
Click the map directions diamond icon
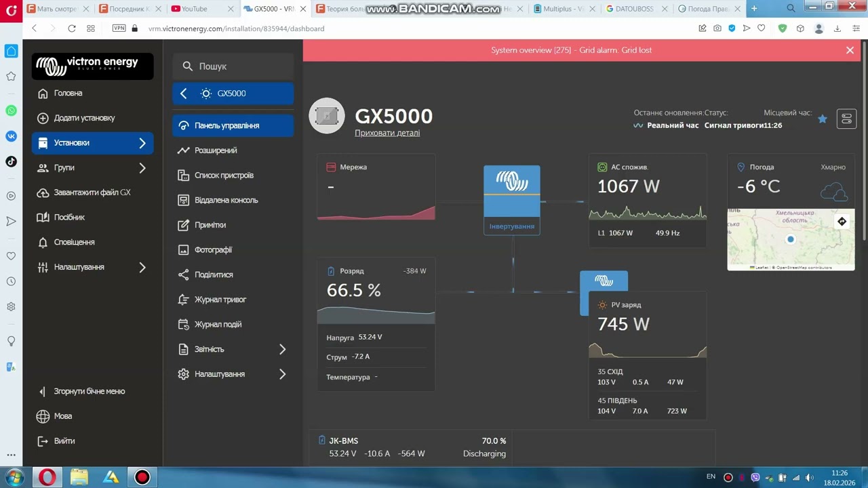[x=842, y=222]
